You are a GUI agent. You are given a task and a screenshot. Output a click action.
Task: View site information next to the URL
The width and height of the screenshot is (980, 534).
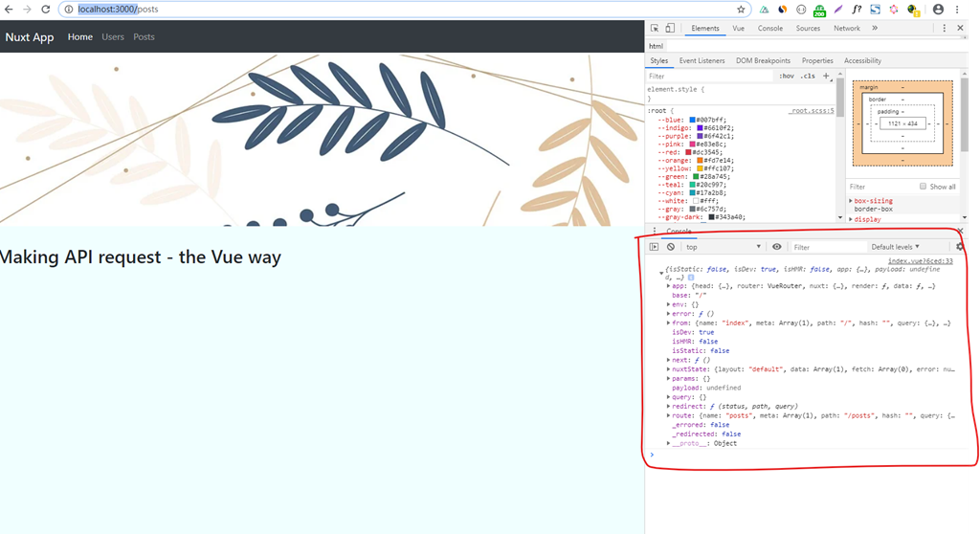point(69,10)
